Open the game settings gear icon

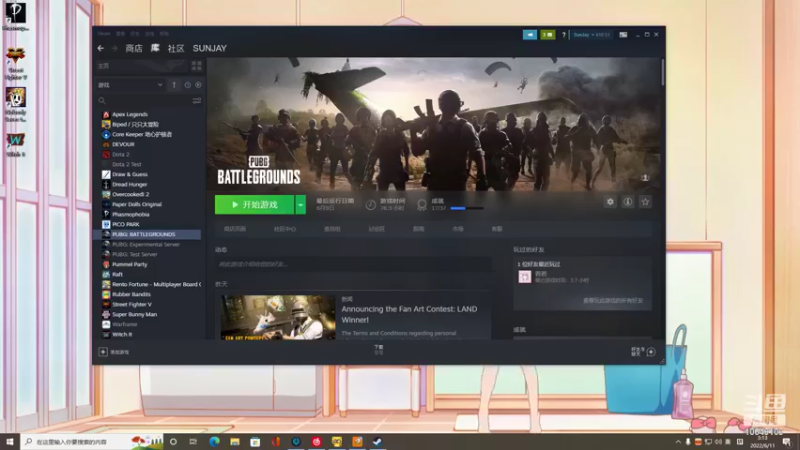[x=610, y=202]
